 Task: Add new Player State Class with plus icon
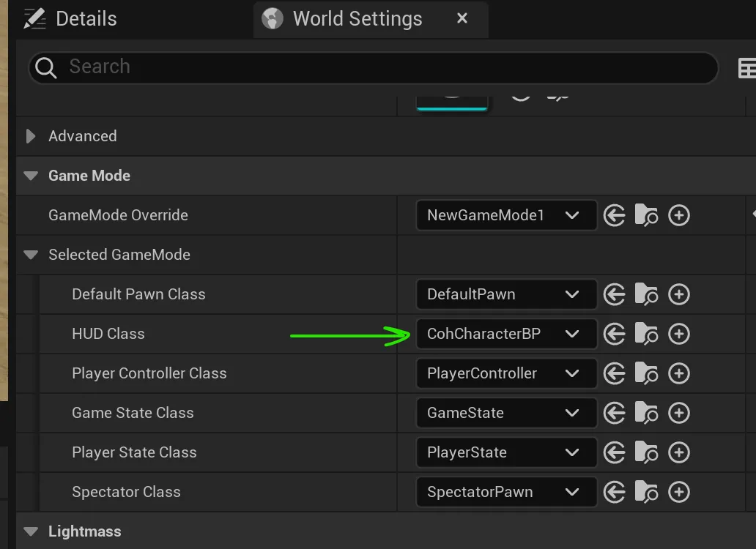click(679, 452)
